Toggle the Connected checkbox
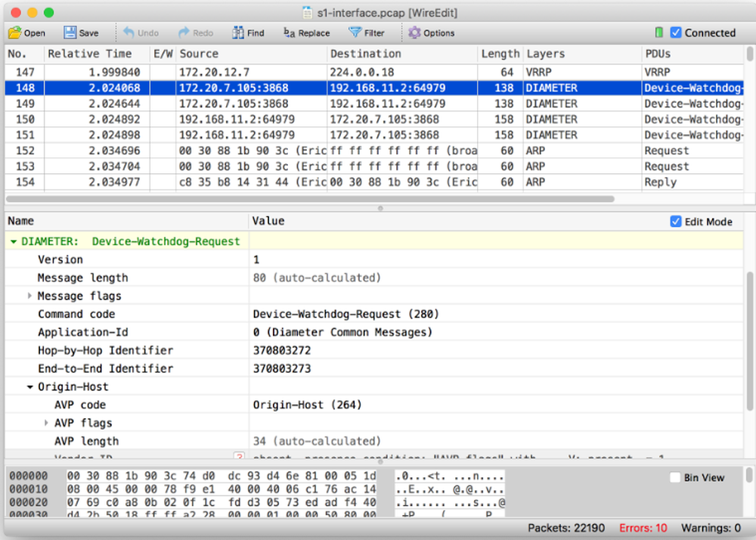756x540 pixels. click(676, 33)
